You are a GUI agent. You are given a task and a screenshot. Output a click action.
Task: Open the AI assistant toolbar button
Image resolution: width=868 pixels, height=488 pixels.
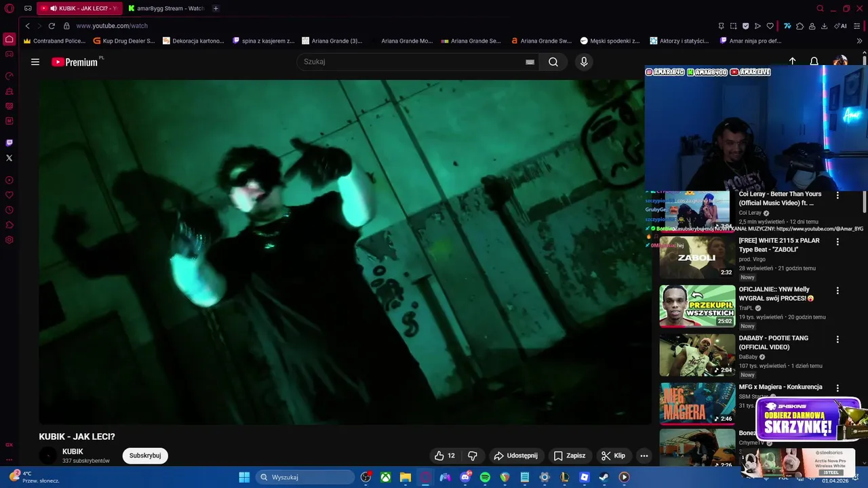[x=840, y=26]
